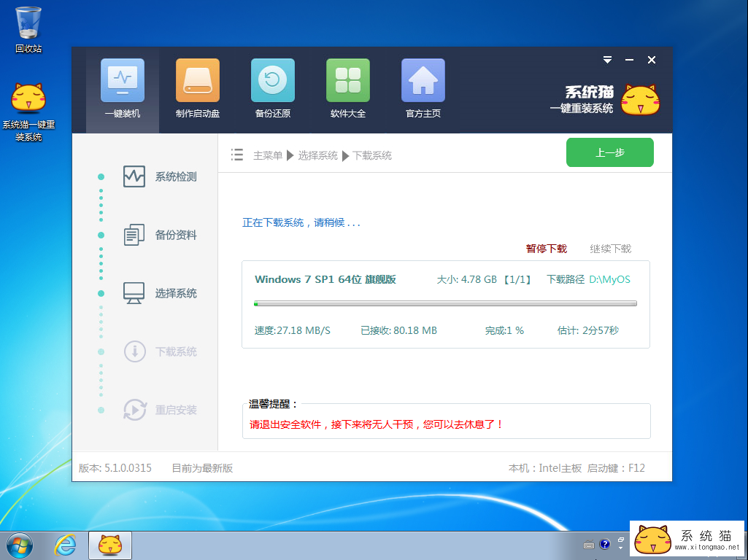Click the 版本: 5.1.0.0315 version text

[x=115, y=468]
